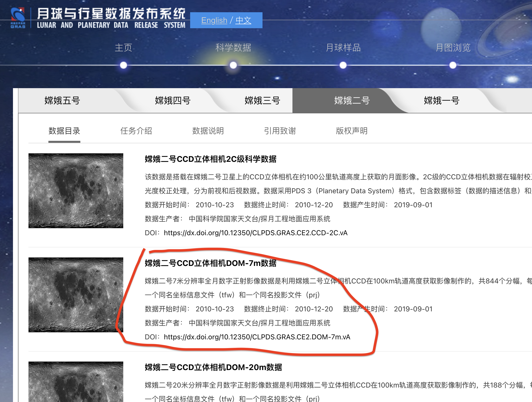Click the glowing 科学数据 timeline dot

coord(233,65)
